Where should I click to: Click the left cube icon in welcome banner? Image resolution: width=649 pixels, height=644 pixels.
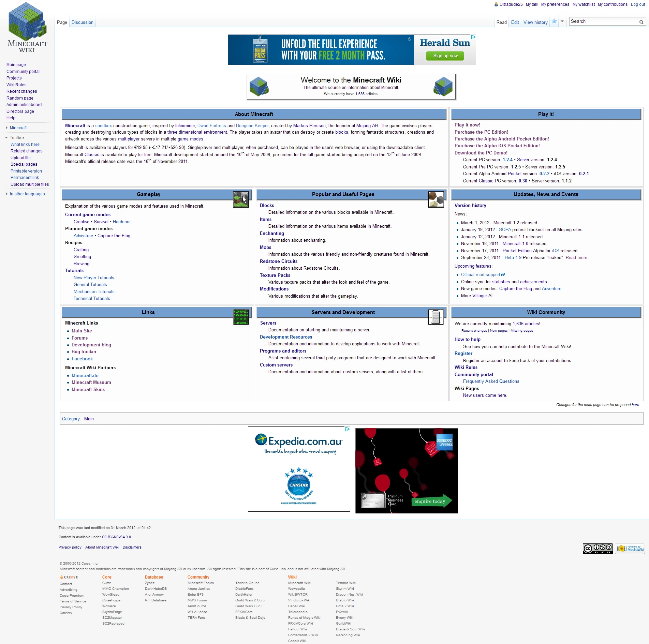[x=259, y=87]
